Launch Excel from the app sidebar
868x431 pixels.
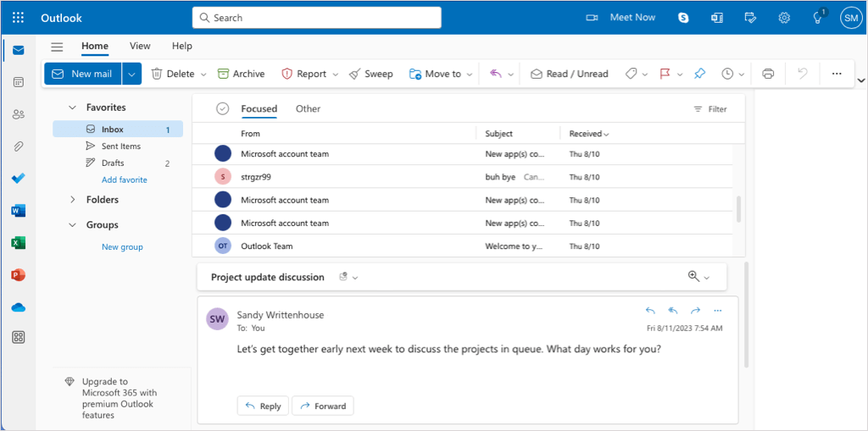click(x=18, y=243)
